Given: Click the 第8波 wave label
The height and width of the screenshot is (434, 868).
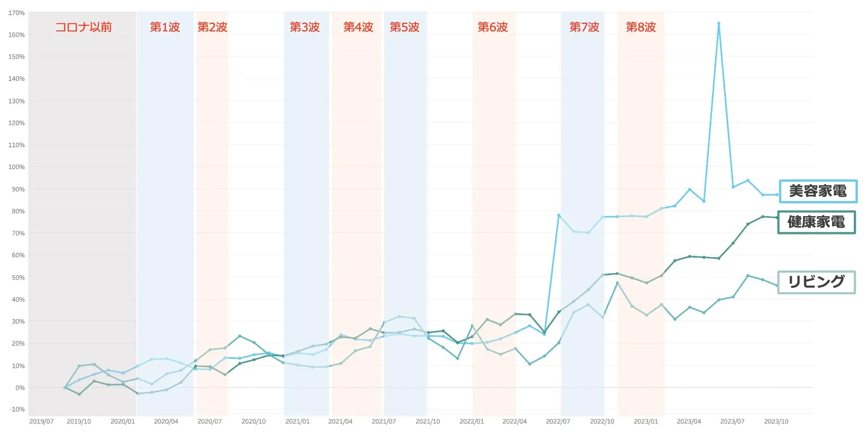Looking at the screenshot, I should [641, 27].
